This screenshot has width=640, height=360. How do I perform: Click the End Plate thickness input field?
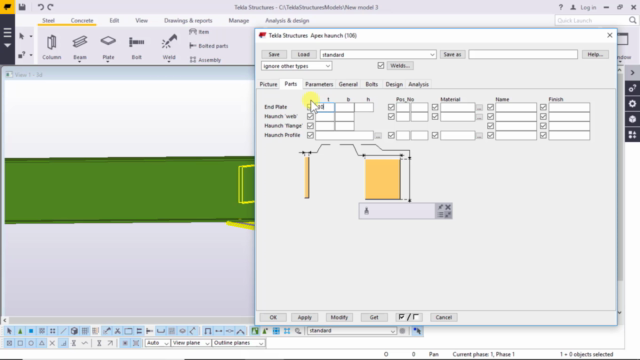point(325,107)
